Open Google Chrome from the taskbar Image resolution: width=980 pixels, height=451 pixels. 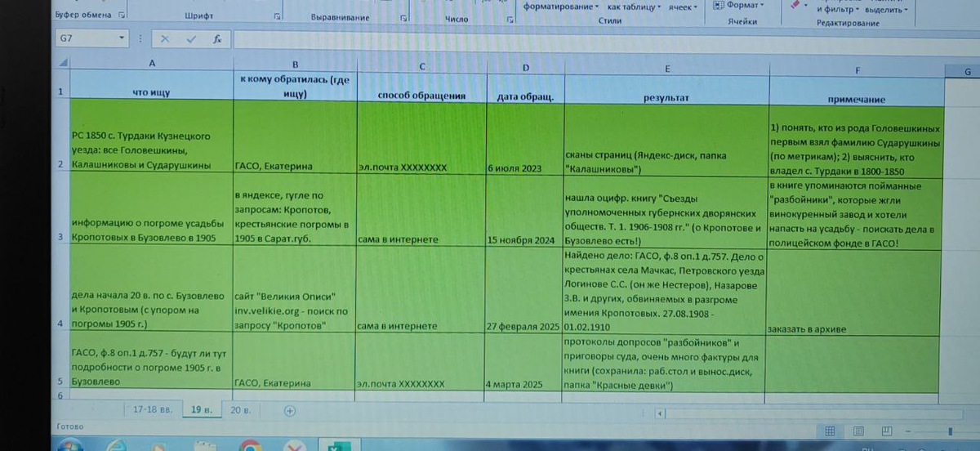click(250, 446)
